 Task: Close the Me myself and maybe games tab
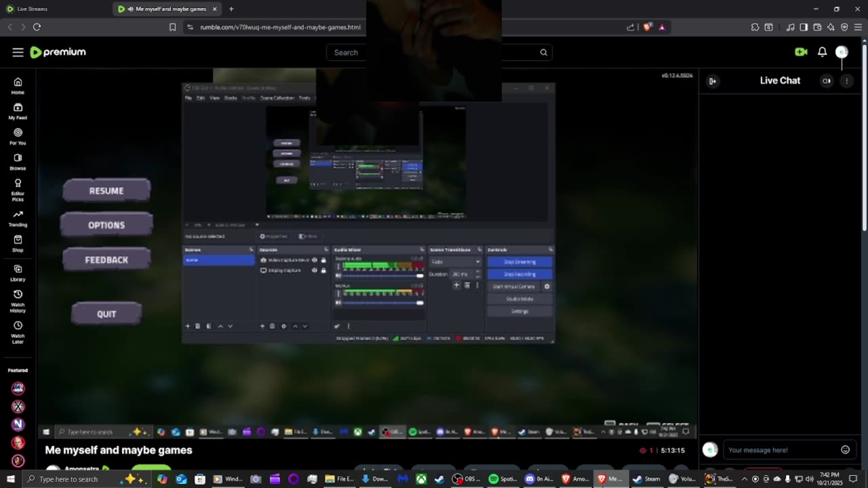pos(215,9)
